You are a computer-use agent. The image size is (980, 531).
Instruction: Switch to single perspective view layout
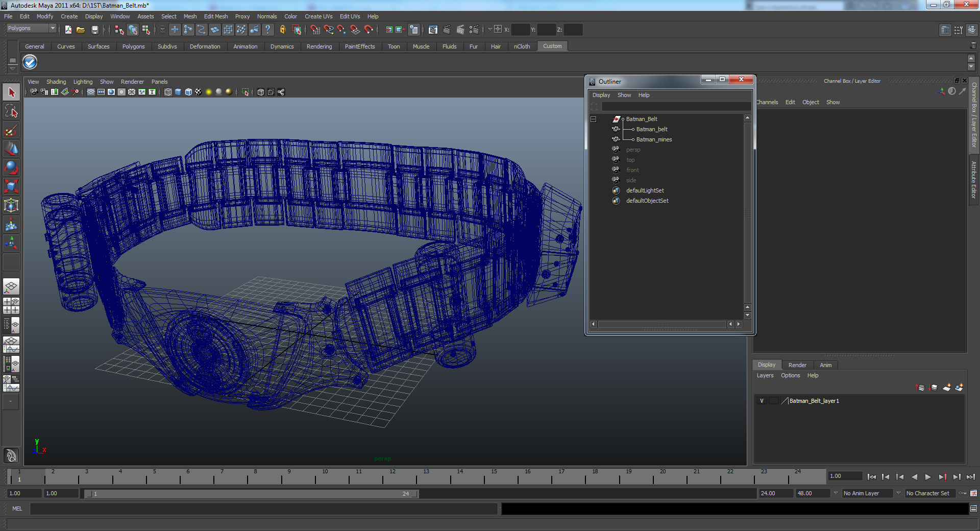coord(11,287)
